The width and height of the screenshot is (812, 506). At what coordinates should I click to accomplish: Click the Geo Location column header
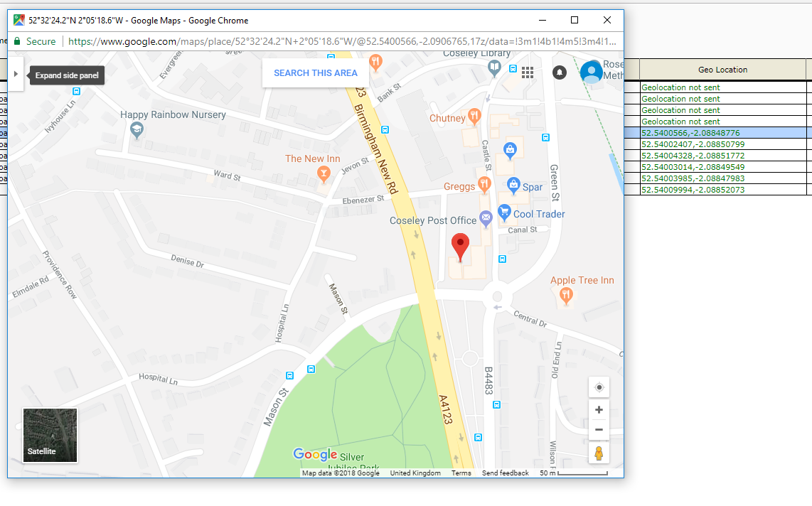coord(722,70)
